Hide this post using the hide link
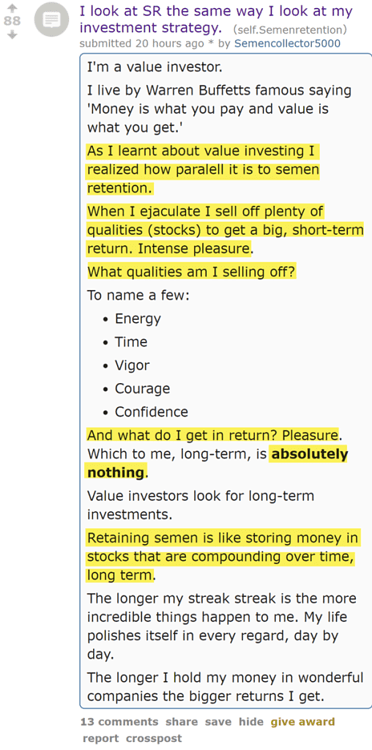This screenshot has height=750, width=372. pos(251,722)
